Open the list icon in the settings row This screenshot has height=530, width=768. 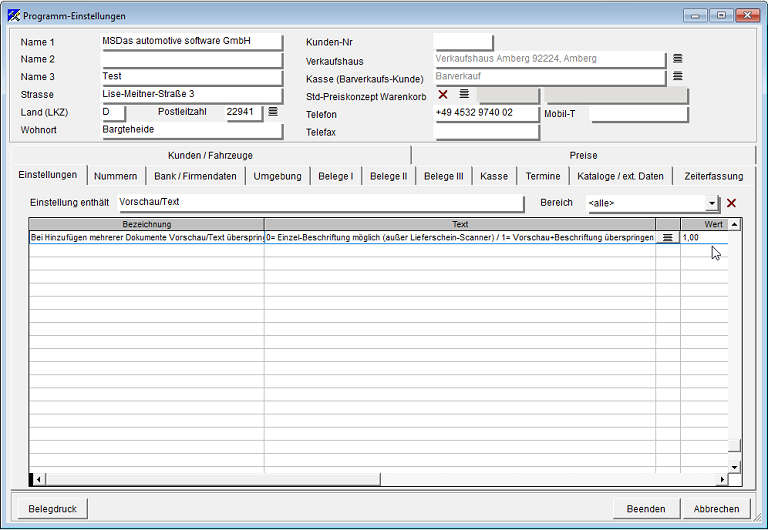(667, 238)
